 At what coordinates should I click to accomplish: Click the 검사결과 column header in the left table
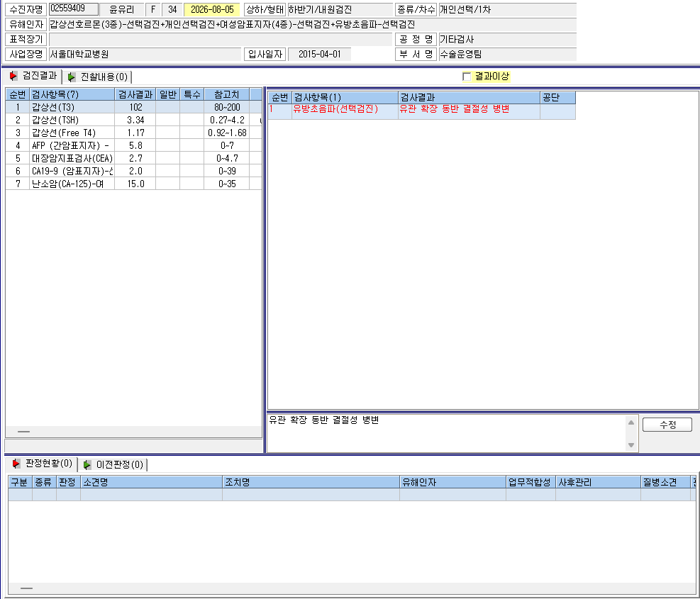(x=135, y=94)
